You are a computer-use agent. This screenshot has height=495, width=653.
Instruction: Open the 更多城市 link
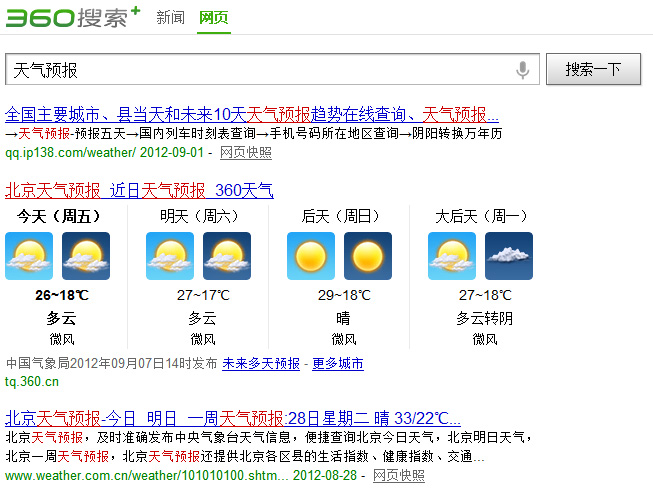coord(338,363)
